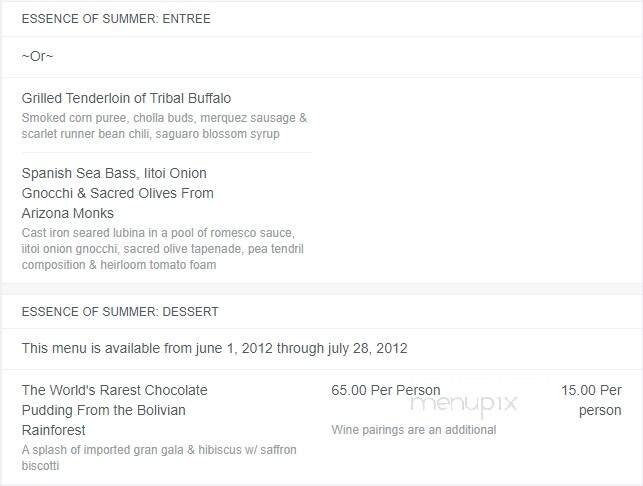Click the heirloom tomato foam line

(x=118, y=265)
